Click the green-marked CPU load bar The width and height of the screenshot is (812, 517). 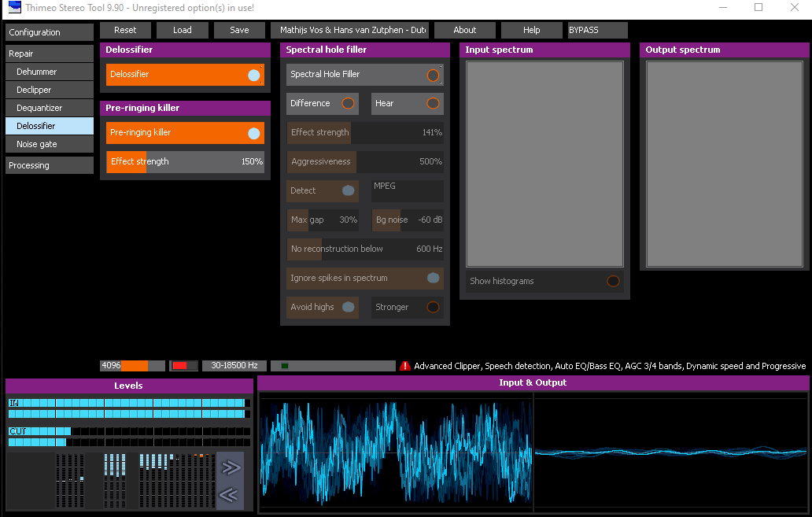click(x=333, y=366)
